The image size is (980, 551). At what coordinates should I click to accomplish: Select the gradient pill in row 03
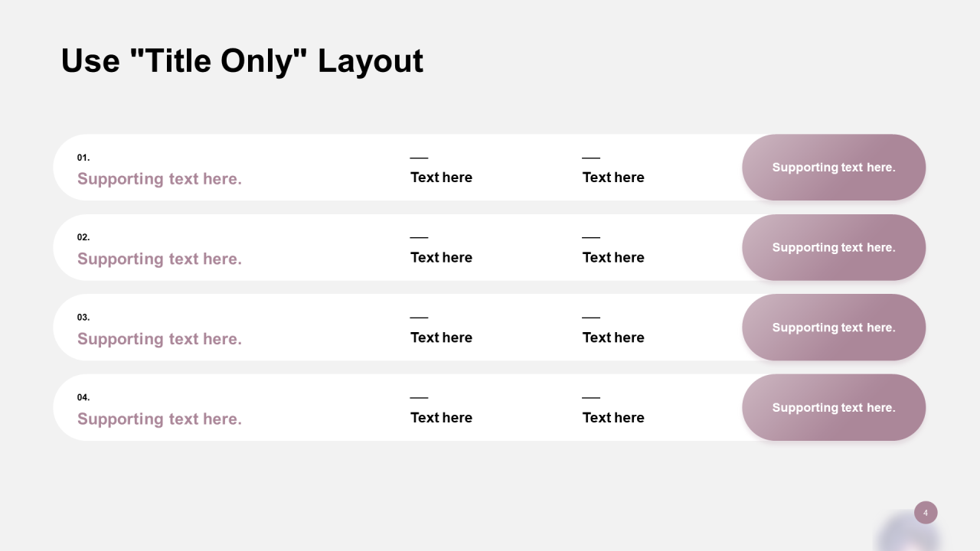tap(834, 328)
